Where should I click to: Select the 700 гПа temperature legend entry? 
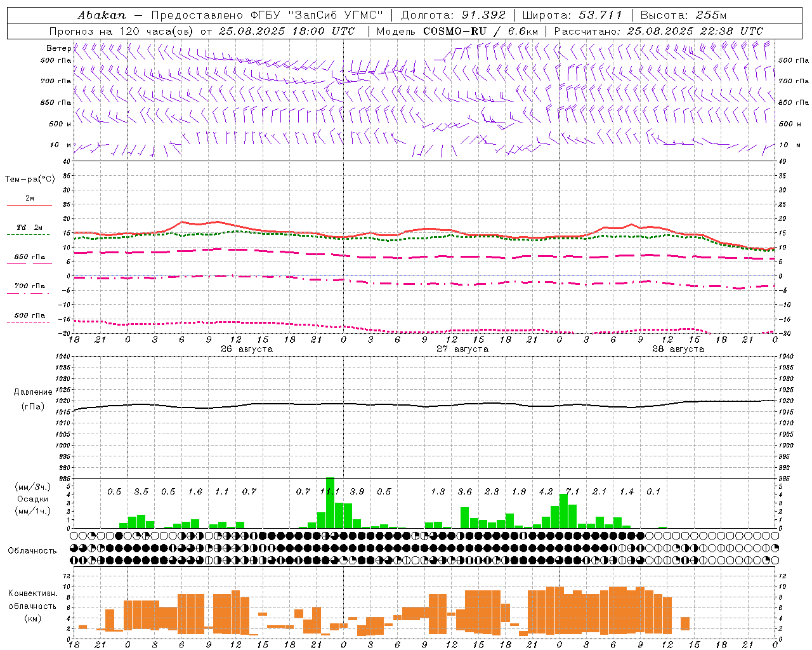[29, 286]
